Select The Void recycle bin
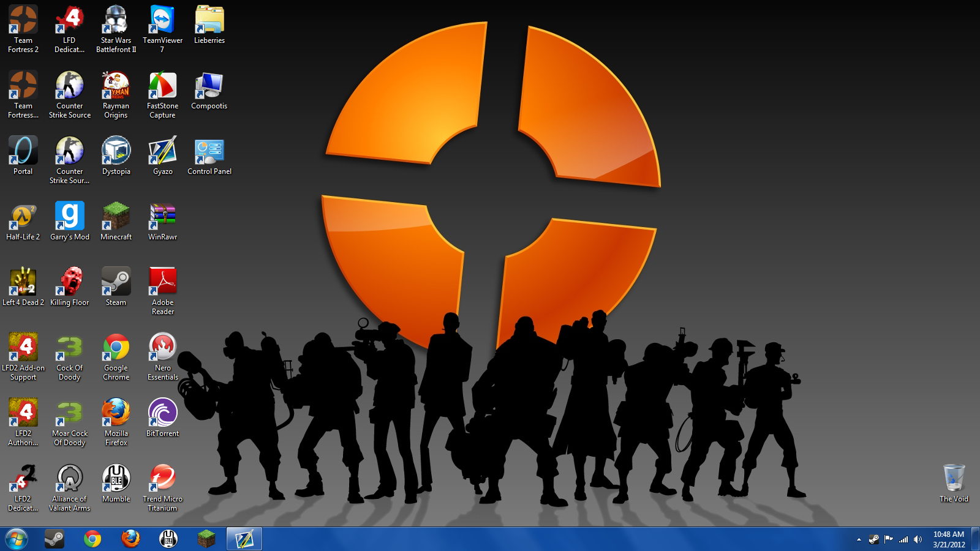980x551 pixels. (954, 483)
